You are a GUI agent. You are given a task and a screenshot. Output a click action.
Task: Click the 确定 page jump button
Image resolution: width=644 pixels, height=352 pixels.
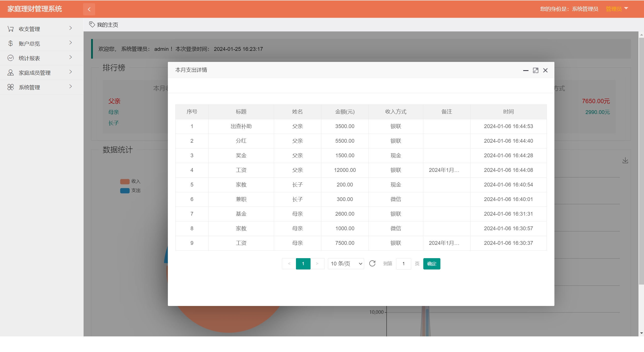432,264
